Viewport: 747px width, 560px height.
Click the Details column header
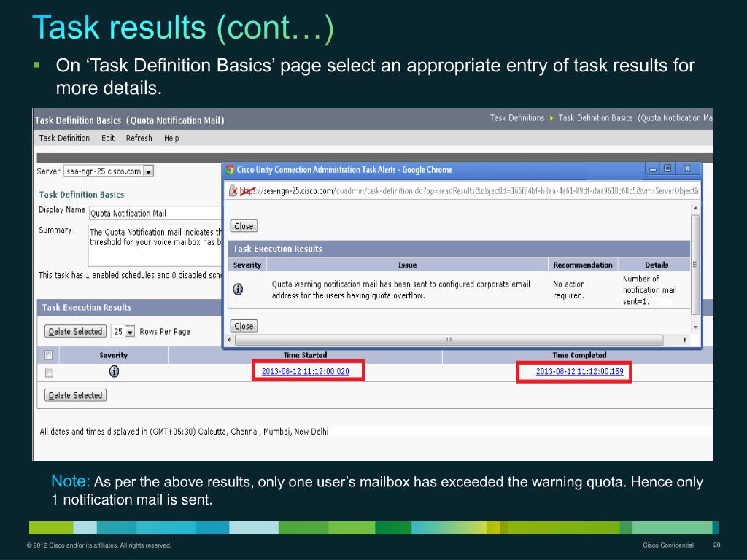657,265
